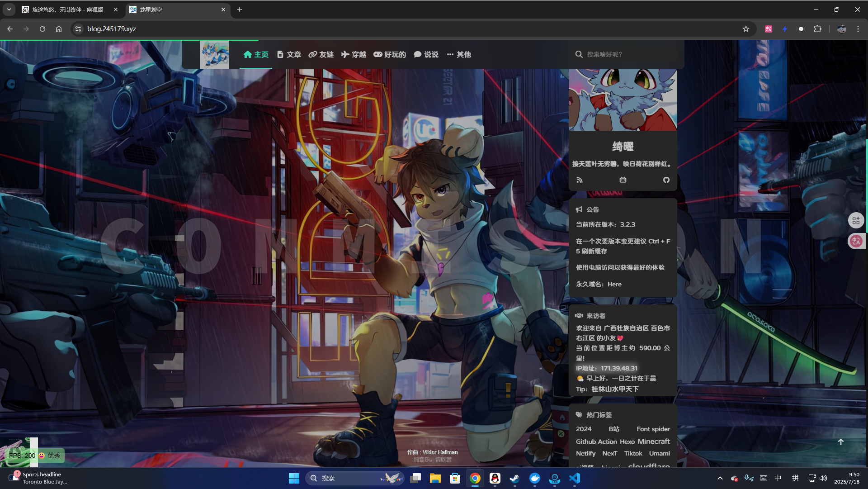Image resolution: width=868 pixels, height=489 pixels.
Task: Open the clock and date panel
Action: [x=847, y=478]
